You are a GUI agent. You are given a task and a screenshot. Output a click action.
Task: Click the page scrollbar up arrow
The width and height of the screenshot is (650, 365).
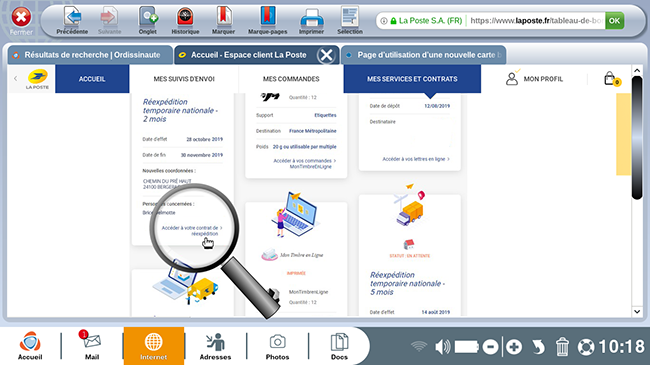pyautogui.click(x=637, y=71)
